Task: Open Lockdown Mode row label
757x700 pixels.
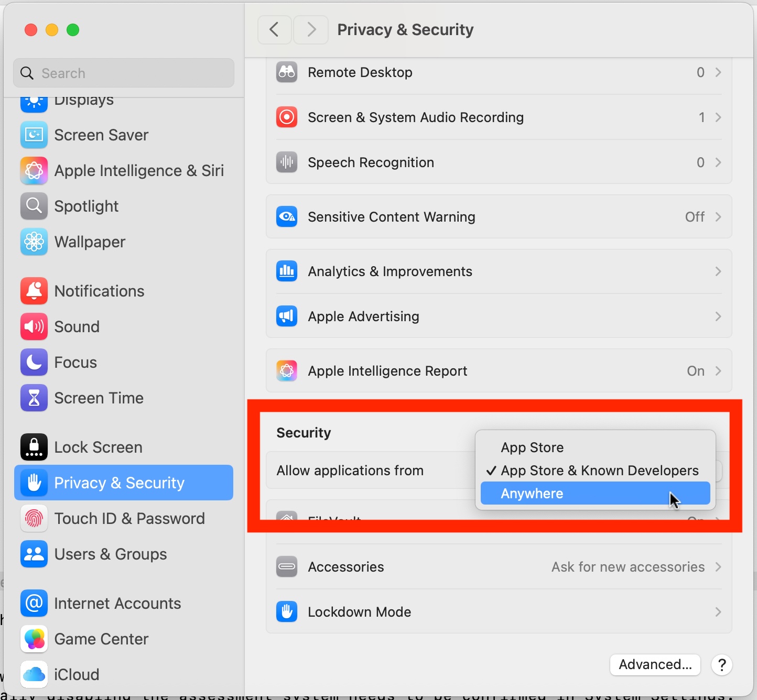Action: coord(360,612)
